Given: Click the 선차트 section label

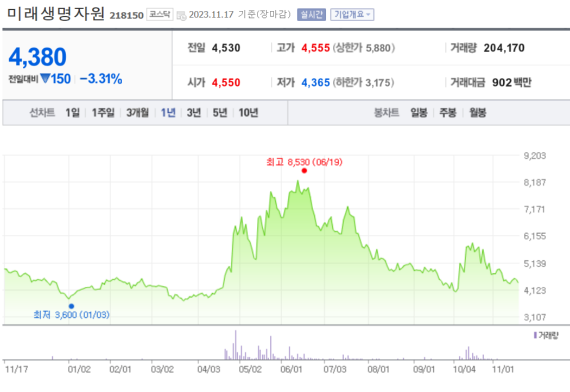Looking at the screenshot, I should [42, 113].
